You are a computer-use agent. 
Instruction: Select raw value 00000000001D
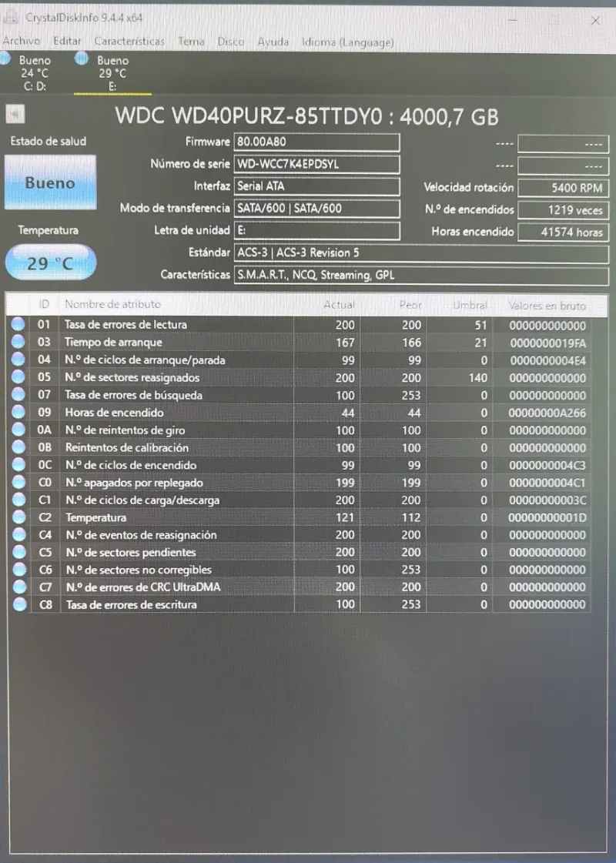click(547, 517)
